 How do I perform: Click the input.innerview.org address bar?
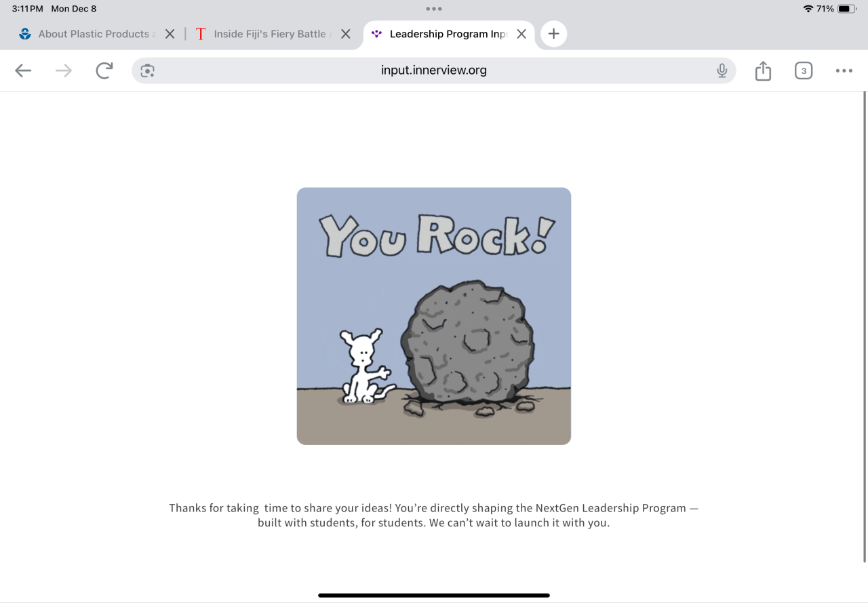click(434, 71)
